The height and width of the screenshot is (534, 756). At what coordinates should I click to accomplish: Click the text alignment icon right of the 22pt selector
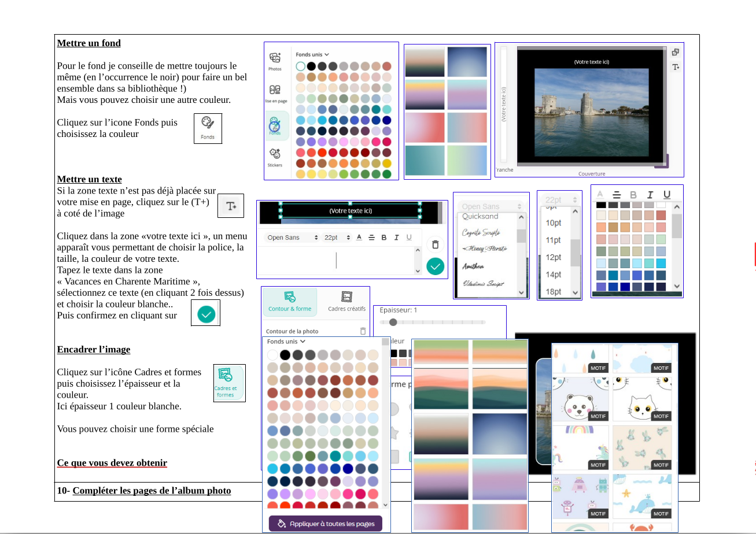[x=371, y=238]
